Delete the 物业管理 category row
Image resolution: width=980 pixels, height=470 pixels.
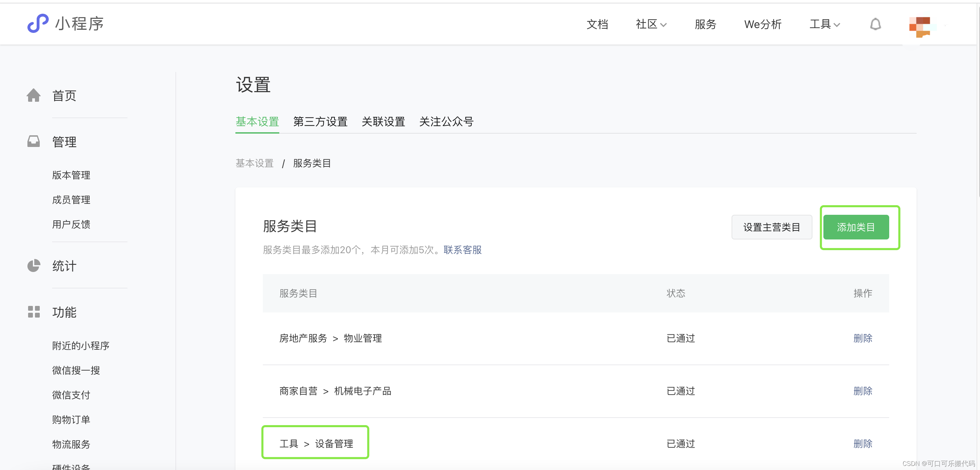coord(862,338)
